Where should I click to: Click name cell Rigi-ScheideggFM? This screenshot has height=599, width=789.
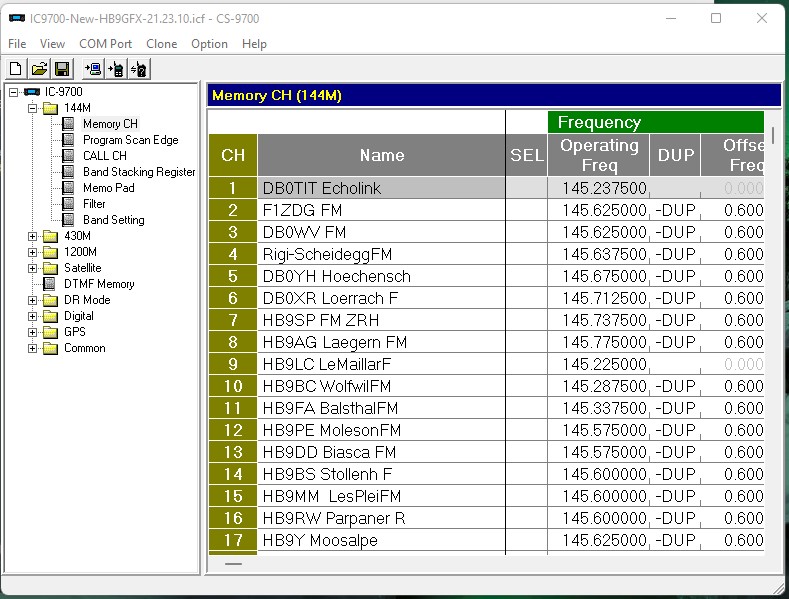pyautogui.click(x=381, y=254)
